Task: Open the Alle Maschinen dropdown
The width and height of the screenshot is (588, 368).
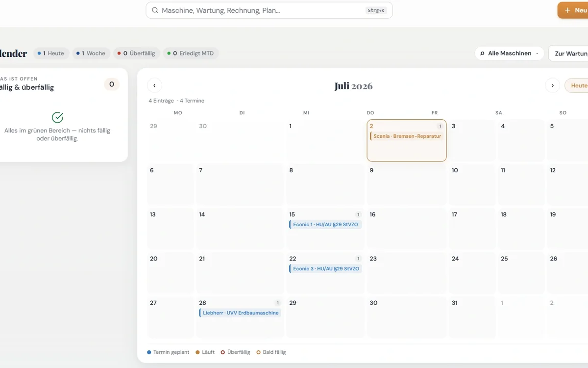Action: coord(510,53)
